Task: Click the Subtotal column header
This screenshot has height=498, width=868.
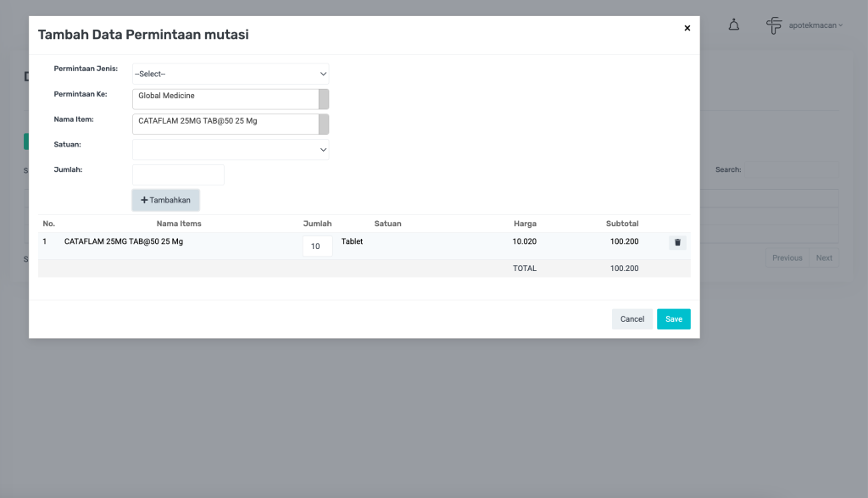Action: (x=622, y=224)
